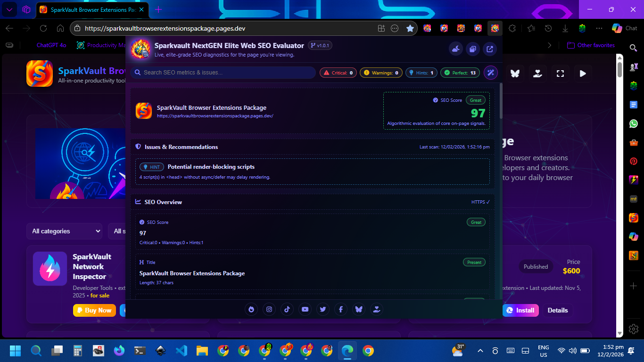Open the Other favorites folder
This screenshot has height=362, width=644.
tap(591, 45)
